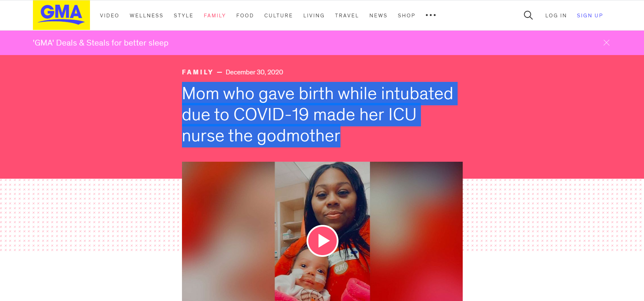The width and height of the screenshot is (644, 301).
Task: Select the Style nav item
Action: pos(183,16)
